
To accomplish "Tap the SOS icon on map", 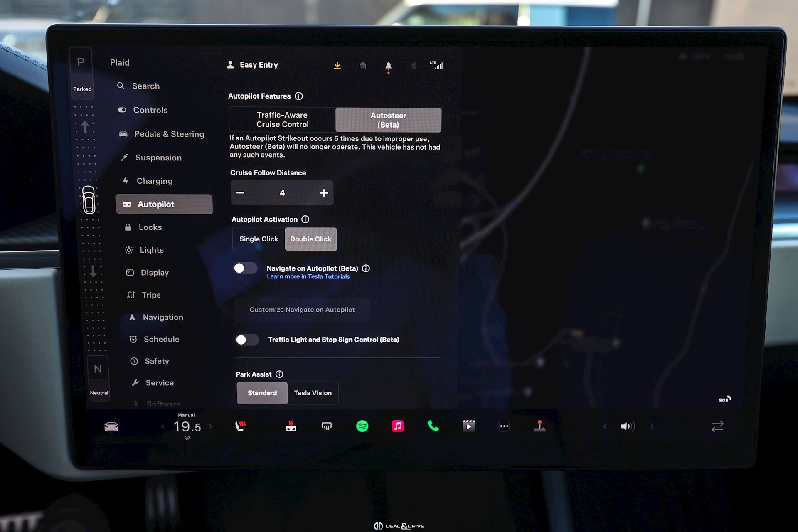I will click(x=725, y=399).
